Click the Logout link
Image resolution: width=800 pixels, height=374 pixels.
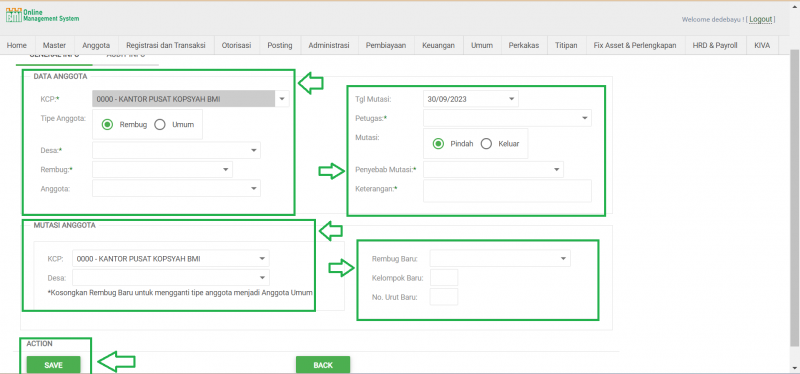(x=761, y=19)
